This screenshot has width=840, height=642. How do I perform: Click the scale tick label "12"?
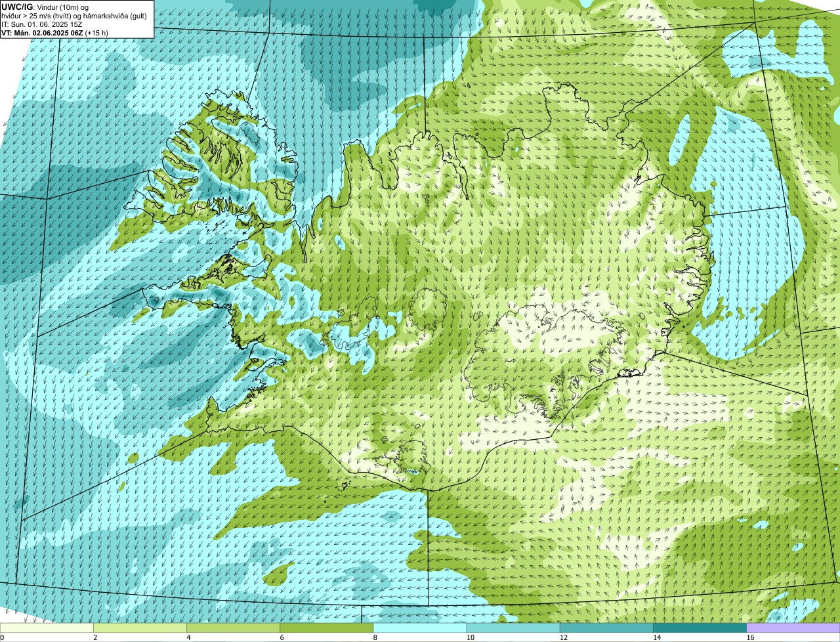tap(562, 637)
